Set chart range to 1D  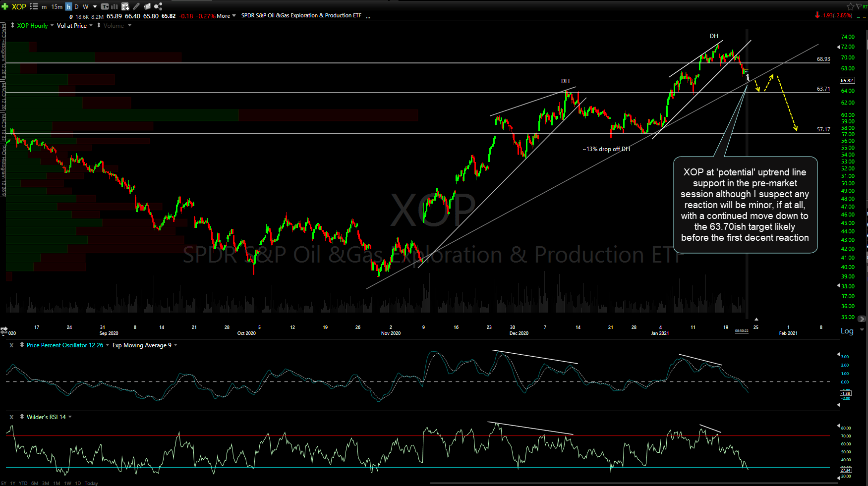pyautogui.click(x=78, y=483)
